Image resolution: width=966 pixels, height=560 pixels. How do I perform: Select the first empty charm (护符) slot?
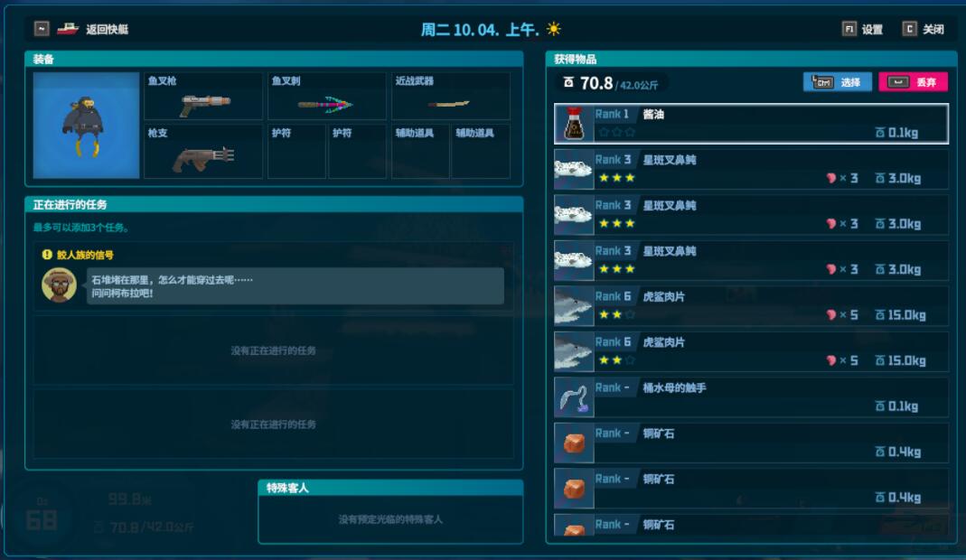pos(297,152)
